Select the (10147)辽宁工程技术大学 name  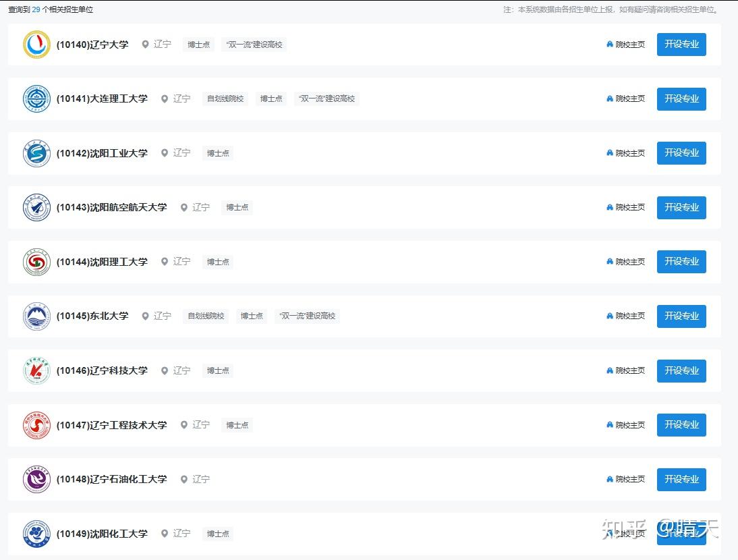click(x=111, y=426)
